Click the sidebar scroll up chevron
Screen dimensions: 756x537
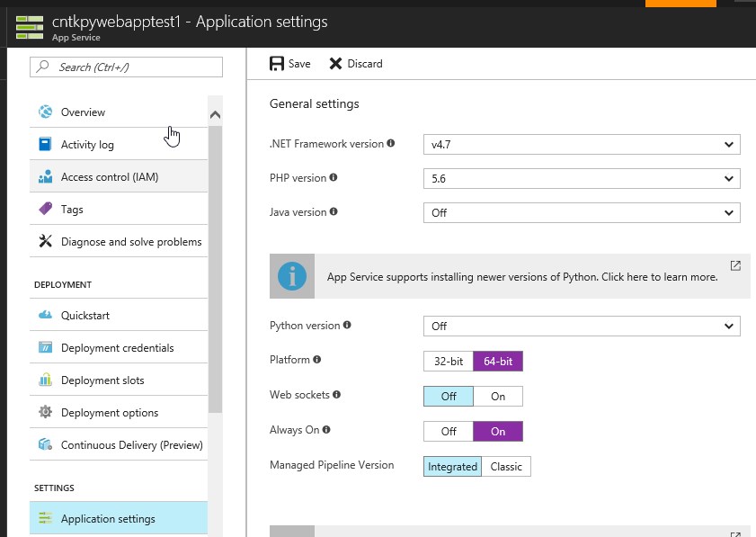[215, 115]
